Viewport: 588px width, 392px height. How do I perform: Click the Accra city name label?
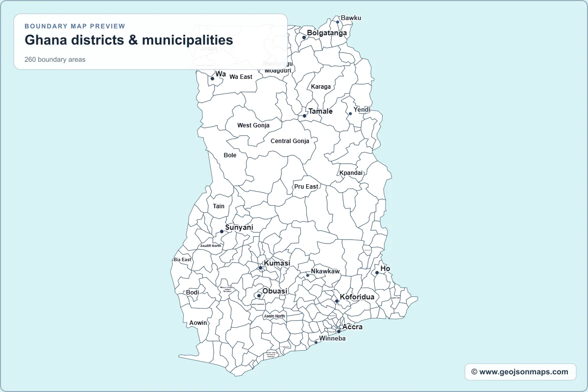click(x=353, y=327)
